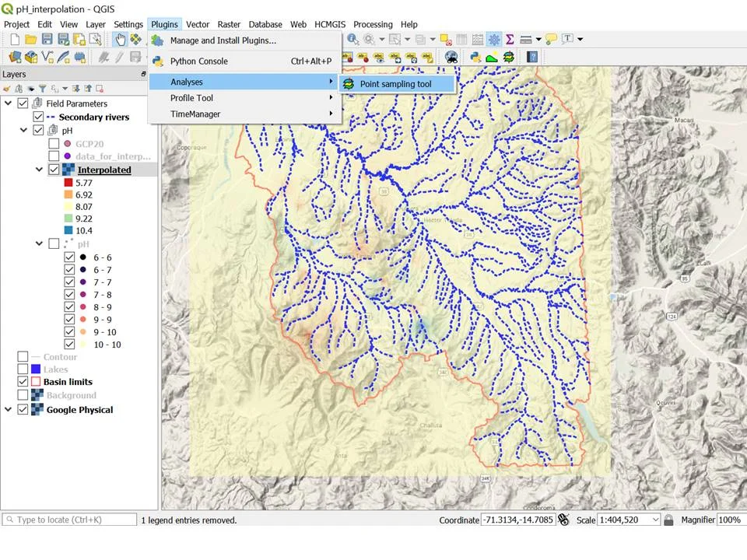The width and height of the screenshot is (747, 560).
Task: Click the Pan Map to Selection icon
Action: 135,40
